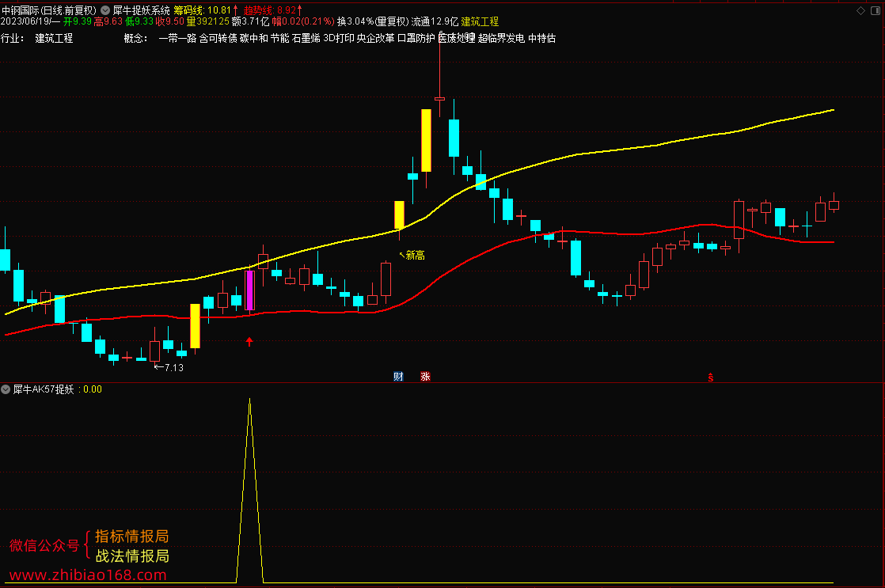The image size is (885, 588).
Task: Click the yellow 建筑工程 link in quote line
Action: tap(480, 21)
